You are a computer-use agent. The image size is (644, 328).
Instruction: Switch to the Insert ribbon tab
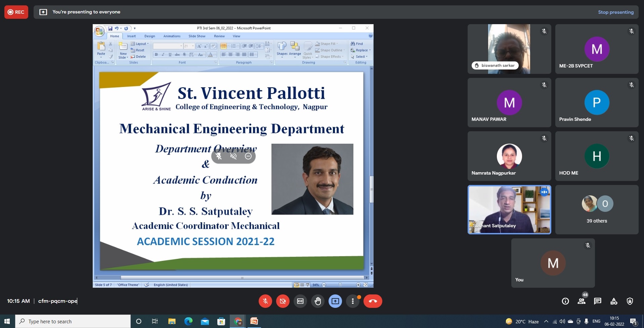pos(131,36)
